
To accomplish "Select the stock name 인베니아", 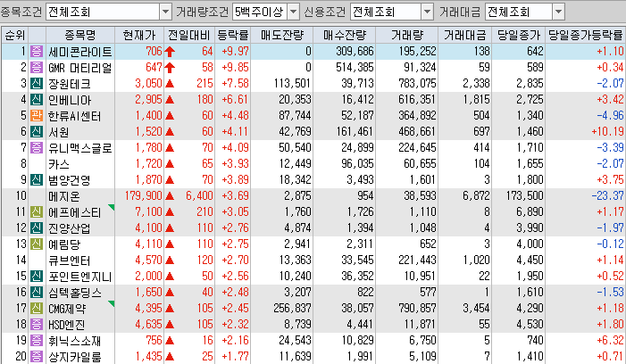I will click(70, 100).
